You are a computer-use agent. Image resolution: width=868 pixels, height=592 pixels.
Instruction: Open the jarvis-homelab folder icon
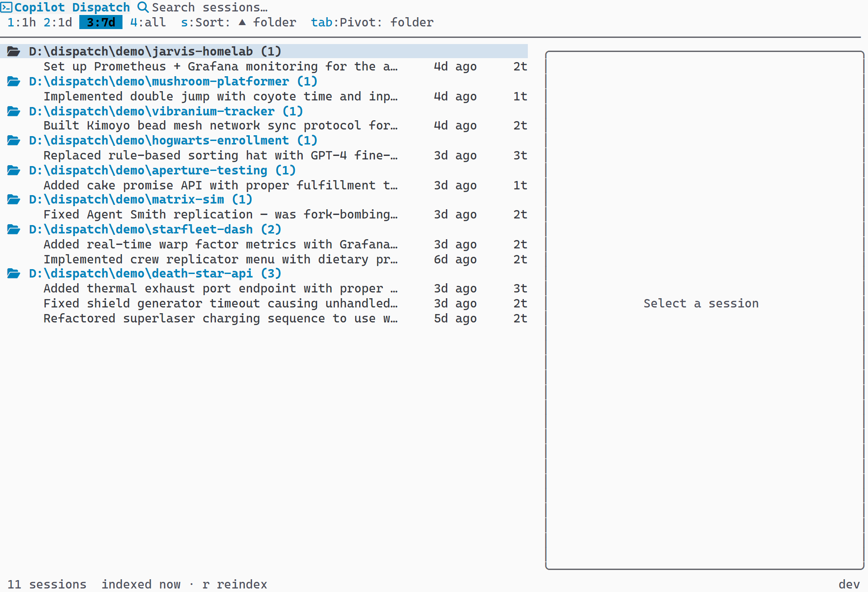(x=13, y=51)
